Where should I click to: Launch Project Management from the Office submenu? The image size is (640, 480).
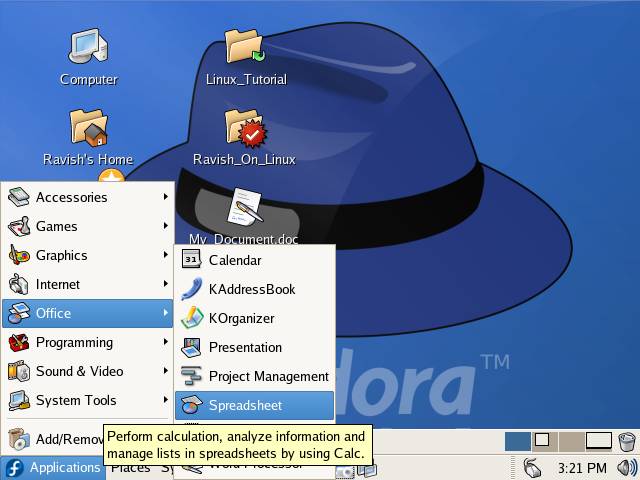pyautogui.click(x=268, y=376)
